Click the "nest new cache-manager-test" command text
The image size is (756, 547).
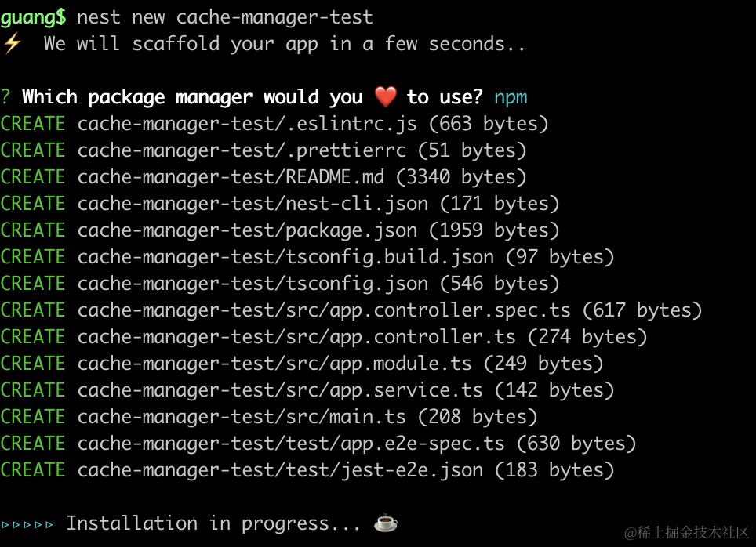click(x=225, y=16)
